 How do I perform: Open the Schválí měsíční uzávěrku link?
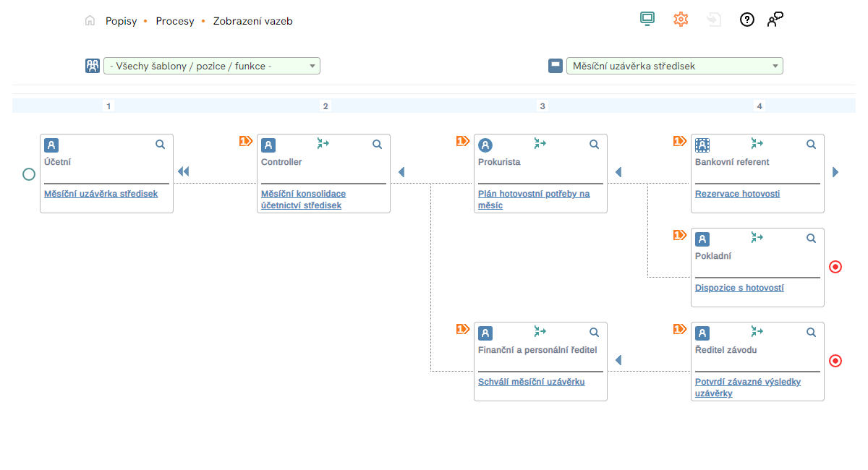tap(531, 382)
